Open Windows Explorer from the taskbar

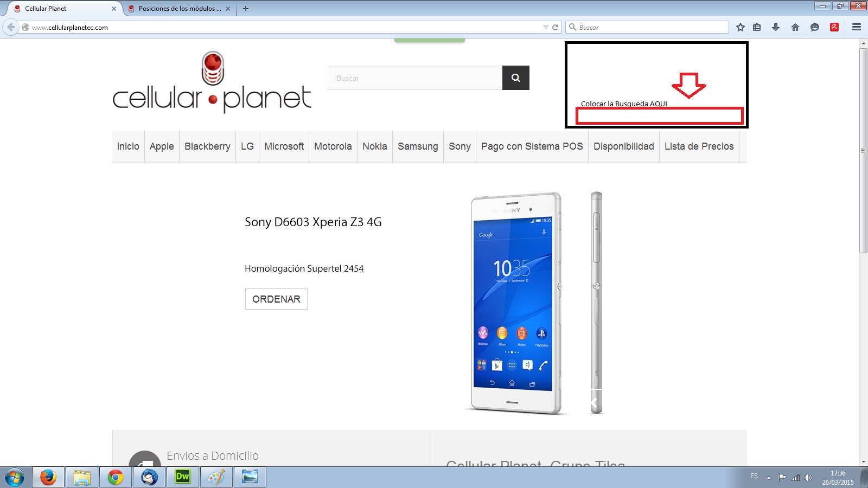click(82, 478)
